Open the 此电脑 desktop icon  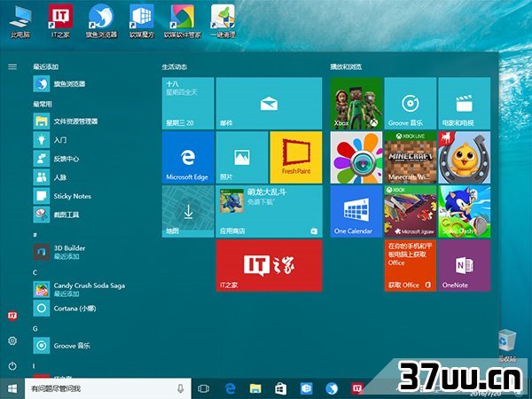pyautogui.click(x=20, y=21)
